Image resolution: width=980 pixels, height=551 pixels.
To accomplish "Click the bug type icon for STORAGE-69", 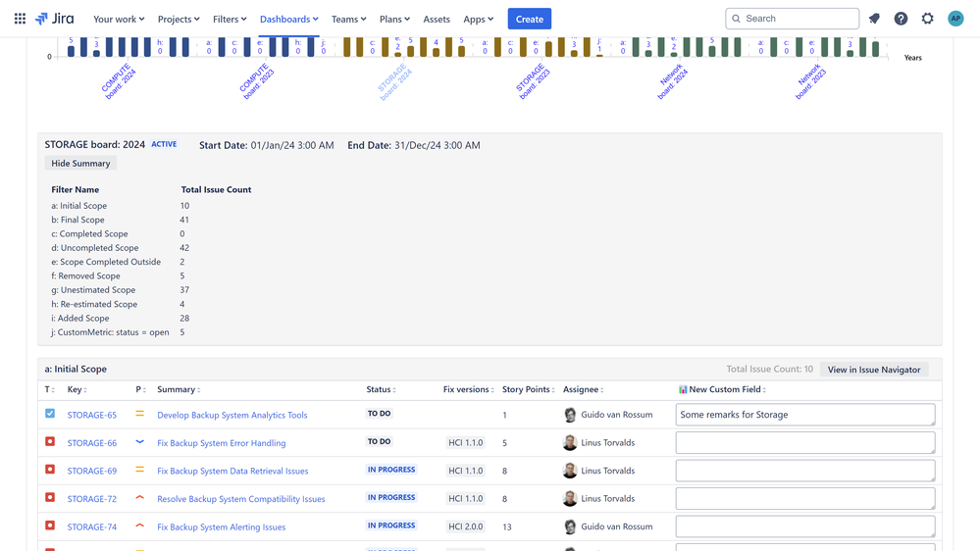I will (50, 470).
